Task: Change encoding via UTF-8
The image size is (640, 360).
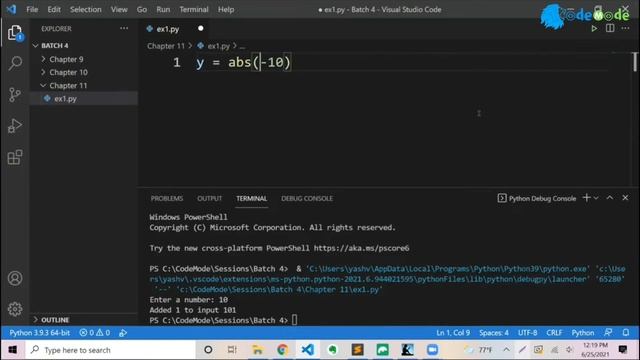Action: pos(527,333)
